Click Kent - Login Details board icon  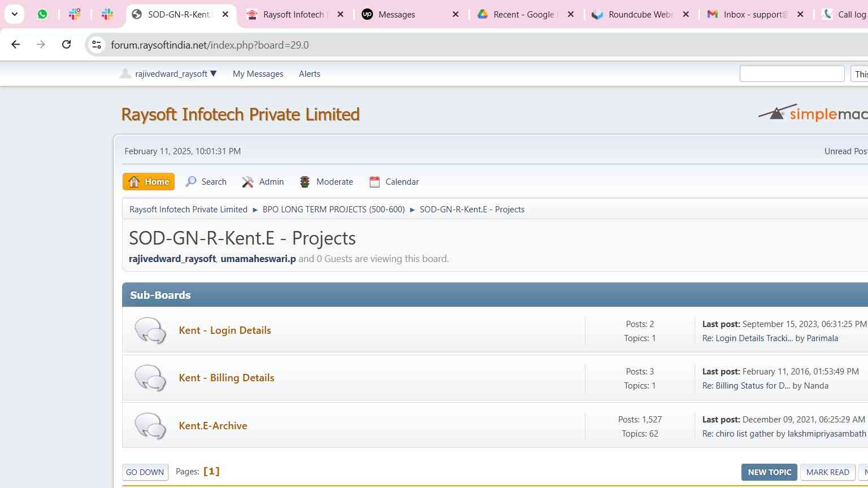pyautogui.click(x=150, y=330)
